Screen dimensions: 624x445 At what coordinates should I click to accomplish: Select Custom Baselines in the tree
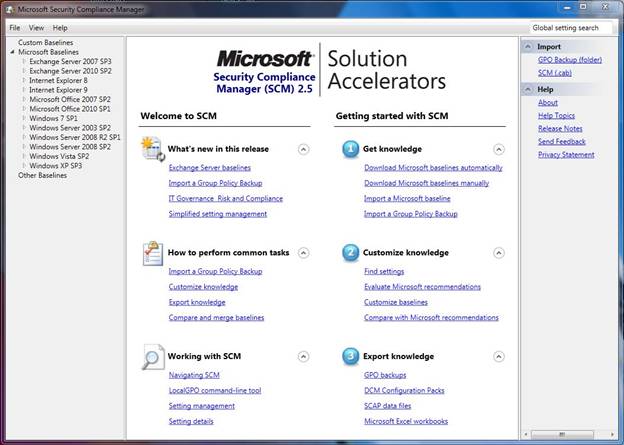[45, 43]
